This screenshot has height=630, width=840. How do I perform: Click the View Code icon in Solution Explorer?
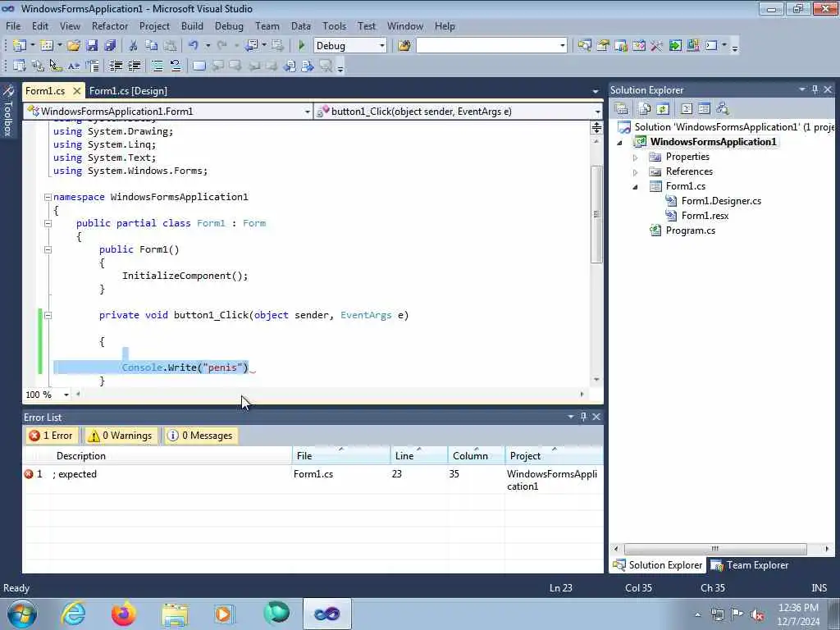click(687, 109)
